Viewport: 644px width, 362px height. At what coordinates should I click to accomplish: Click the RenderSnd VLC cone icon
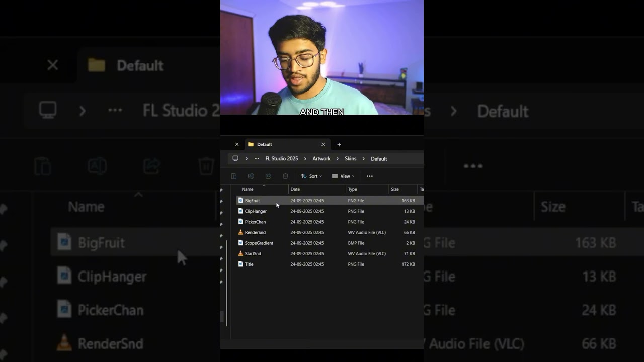pyautogui.click(x=240, y=232)
